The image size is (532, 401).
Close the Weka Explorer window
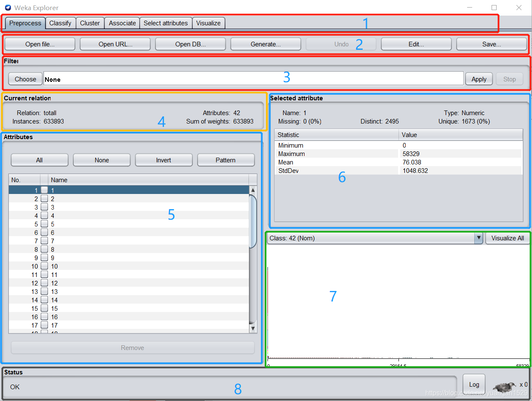click(519, 8)
